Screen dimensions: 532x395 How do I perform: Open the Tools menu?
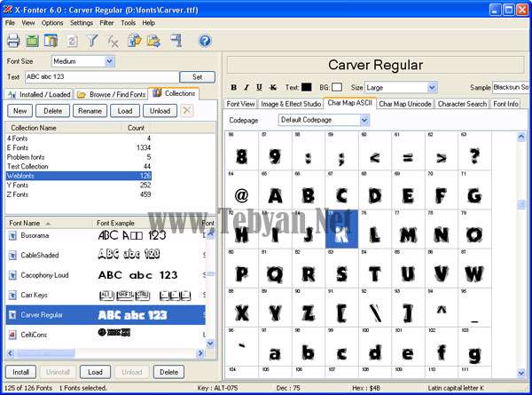click(129, 23)
